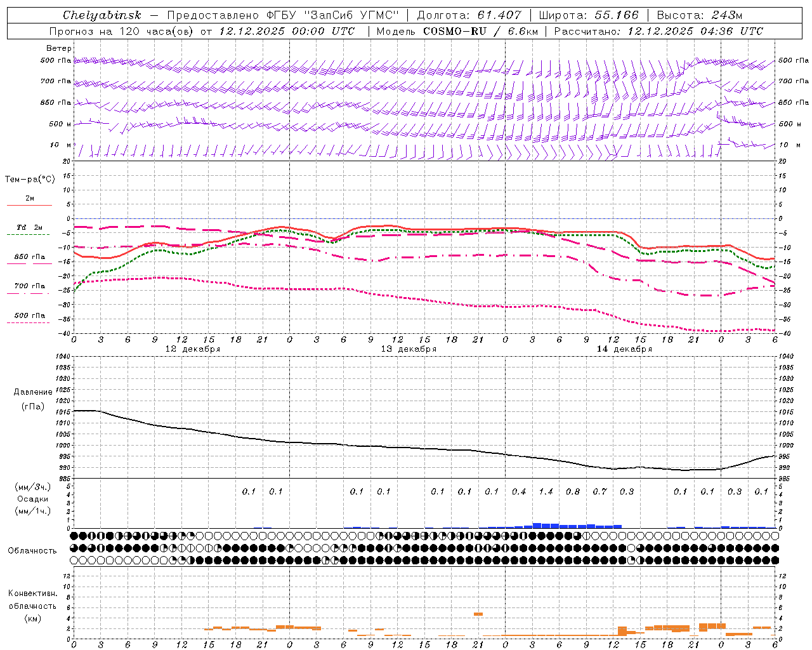The image size is (812, 650).
Task: Click the 700 гПа temperature legend entry
Action: pyautogui.click(x=30, y=286)
